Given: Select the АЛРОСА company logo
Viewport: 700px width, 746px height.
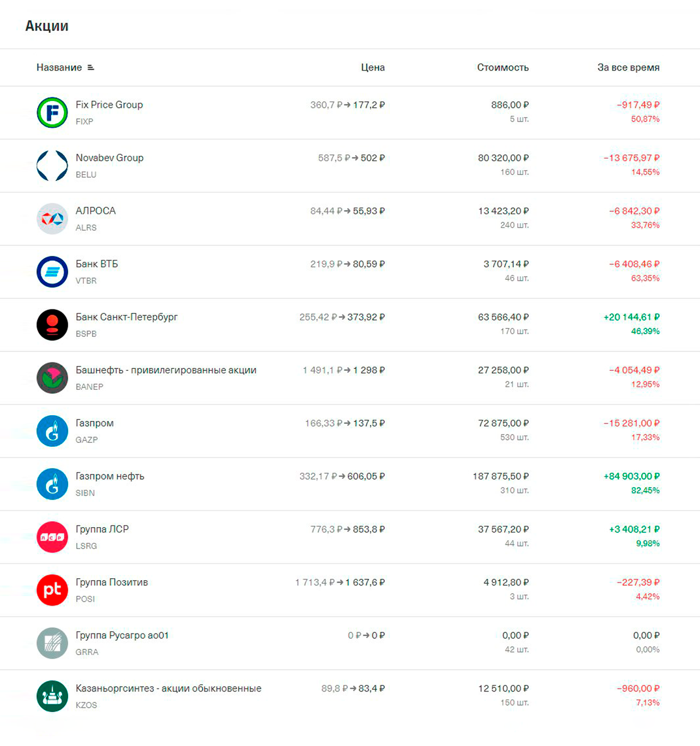Looking at the screenshot, I should tap(52, 218).
